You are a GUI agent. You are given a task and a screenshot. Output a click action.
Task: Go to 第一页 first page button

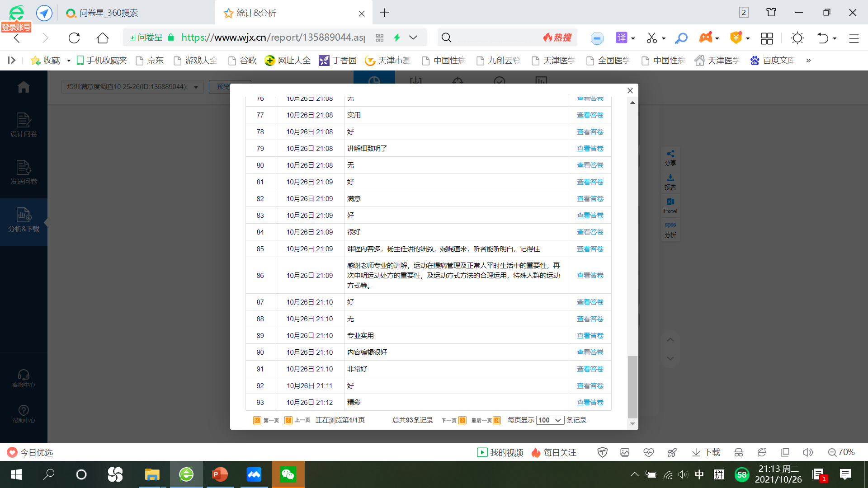tap(266, 420)
